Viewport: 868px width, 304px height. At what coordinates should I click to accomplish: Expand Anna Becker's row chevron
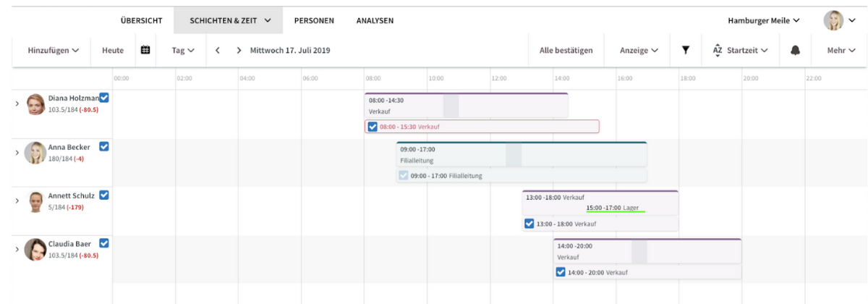pos(17,152)
